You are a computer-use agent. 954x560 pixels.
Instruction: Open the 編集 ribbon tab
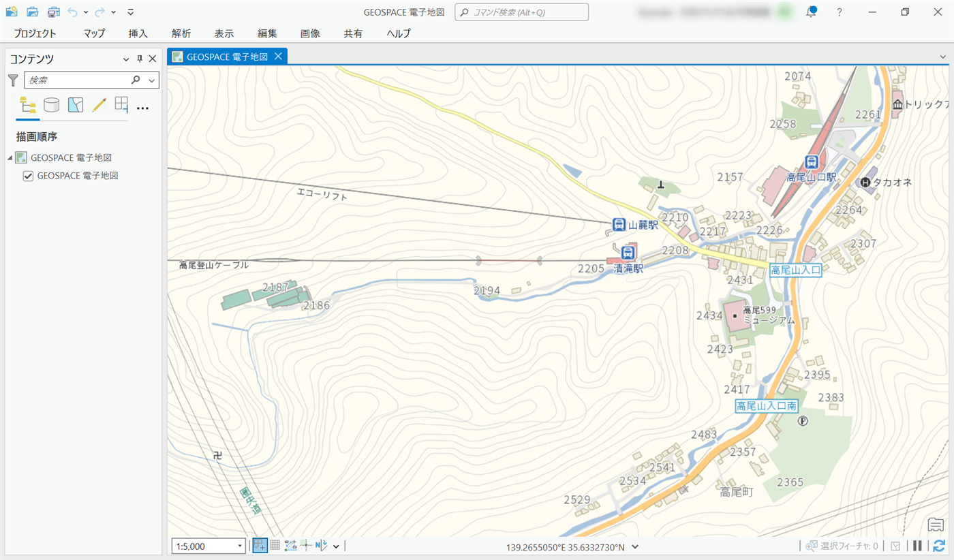pos(267,33)
